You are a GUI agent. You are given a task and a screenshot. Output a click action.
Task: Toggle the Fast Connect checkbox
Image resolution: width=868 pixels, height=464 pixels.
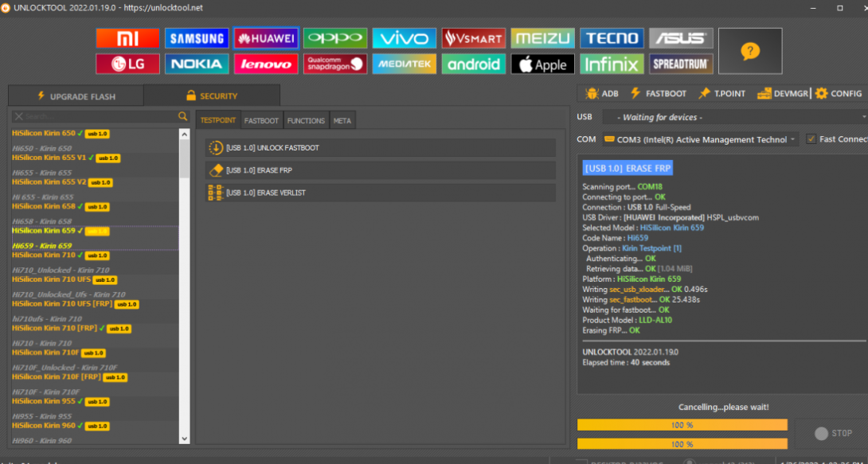pyautogui.click(x=811, y=138)
